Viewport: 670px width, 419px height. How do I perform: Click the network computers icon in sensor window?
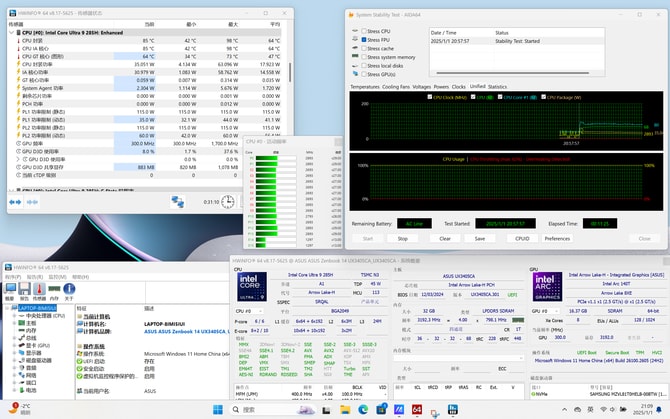point(178,201)
